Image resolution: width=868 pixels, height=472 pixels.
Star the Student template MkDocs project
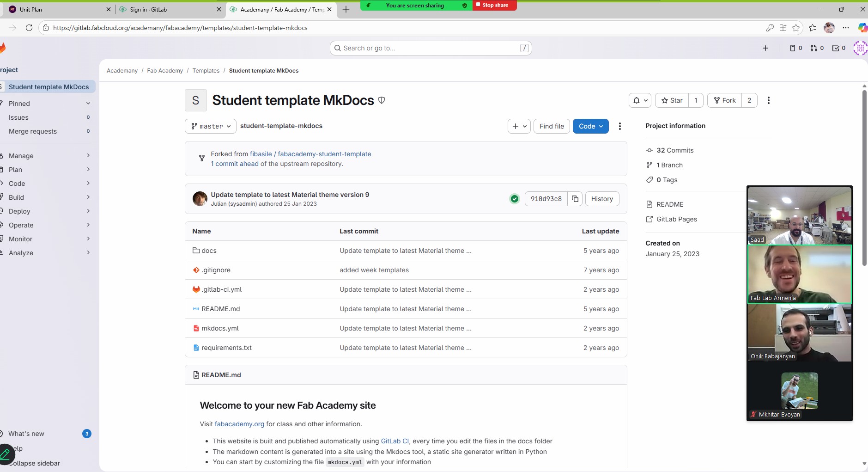click(x=672, y=100)
